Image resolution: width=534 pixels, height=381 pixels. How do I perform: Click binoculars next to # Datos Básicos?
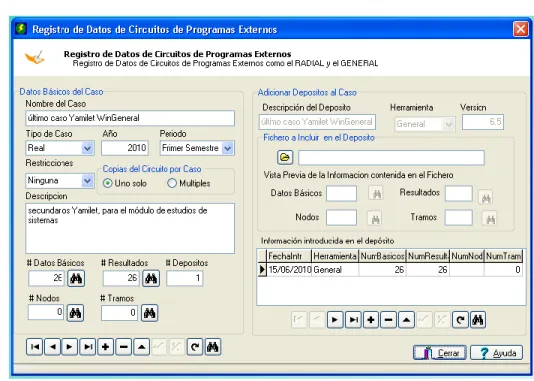point(76,278)
